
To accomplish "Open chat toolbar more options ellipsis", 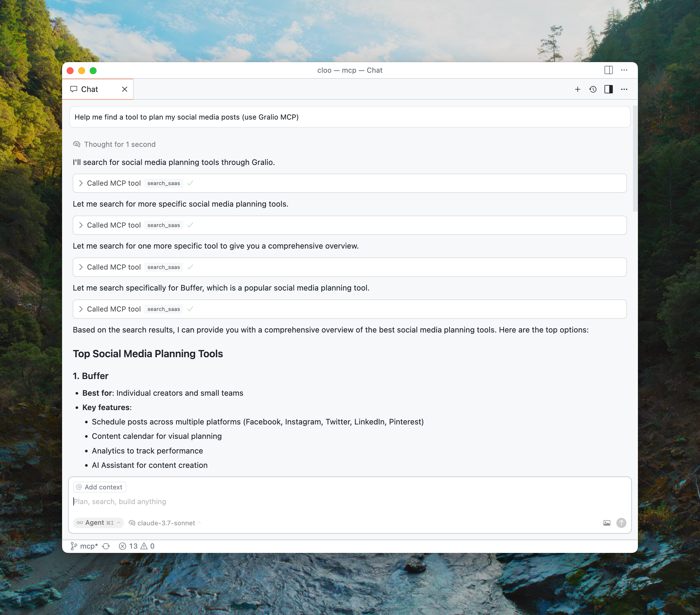I will point(624,89).
